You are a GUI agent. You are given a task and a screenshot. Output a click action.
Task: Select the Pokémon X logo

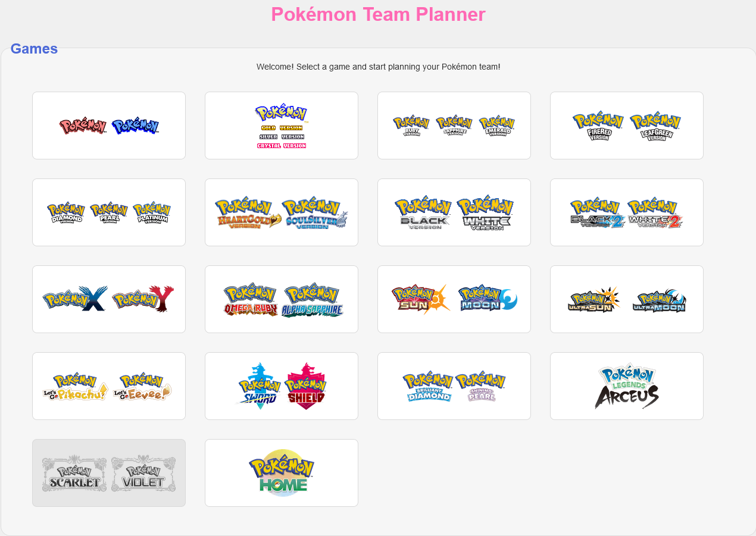pos(75,299)
